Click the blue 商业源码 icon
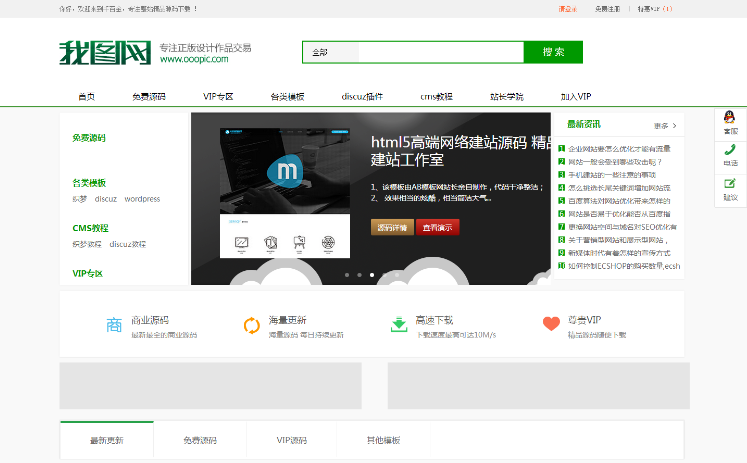This screenshot has width=747, height=463. (114, 324)
